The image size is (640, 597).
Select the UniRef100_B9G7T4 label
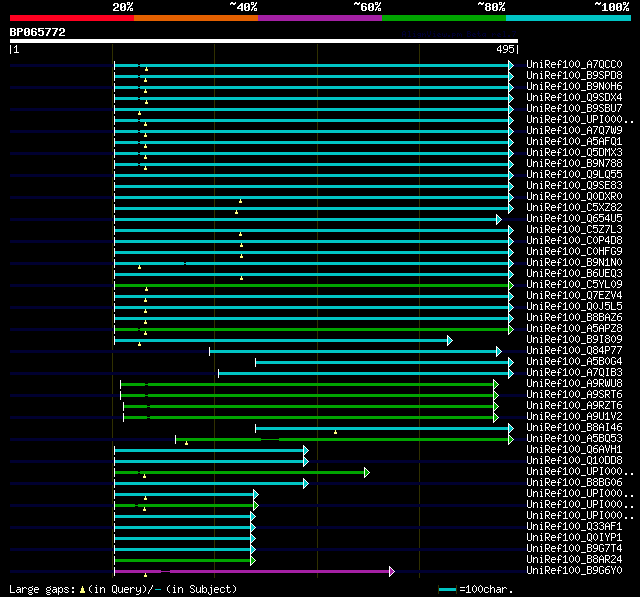pos(574,549)
